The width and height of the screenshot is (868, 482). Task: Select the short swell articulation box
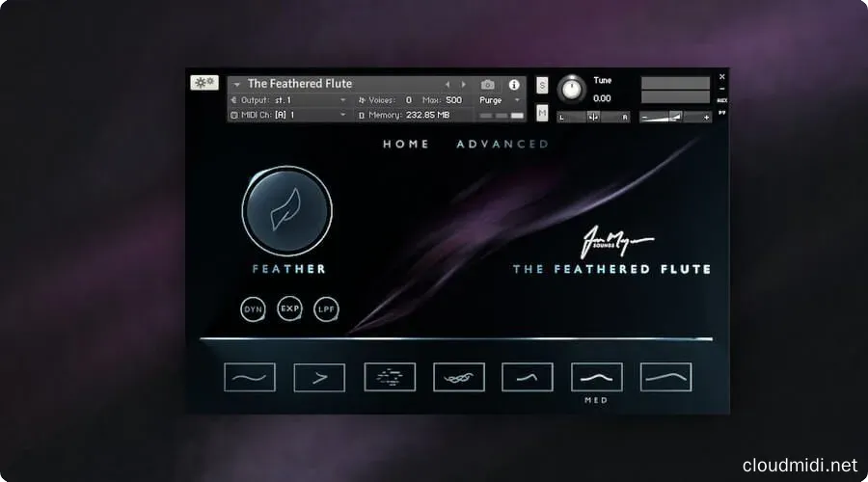[528, 377]
